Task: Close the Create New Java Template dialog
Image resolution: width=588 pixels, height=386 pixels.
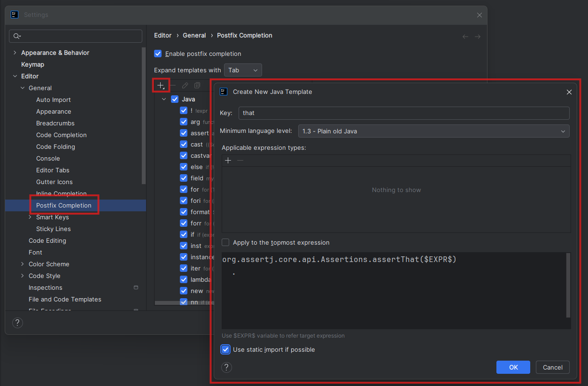Action: click(569, 92)
